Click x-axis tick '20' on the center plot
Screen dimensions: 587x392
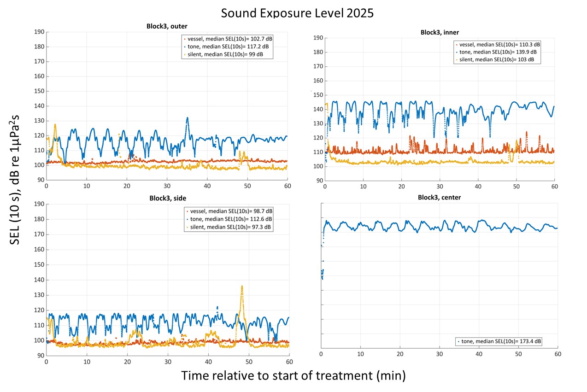click(400, 354)
